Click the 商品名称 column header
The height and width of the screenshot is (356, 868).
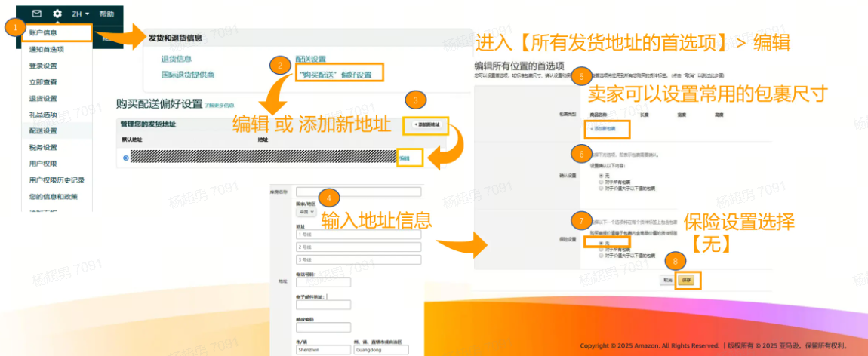[x=598, y=115]
